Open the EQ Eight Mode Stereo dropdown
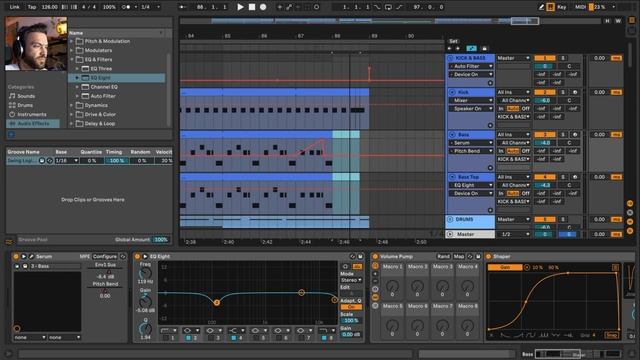Viewport: 640px width, 360px height. (351, 280)
